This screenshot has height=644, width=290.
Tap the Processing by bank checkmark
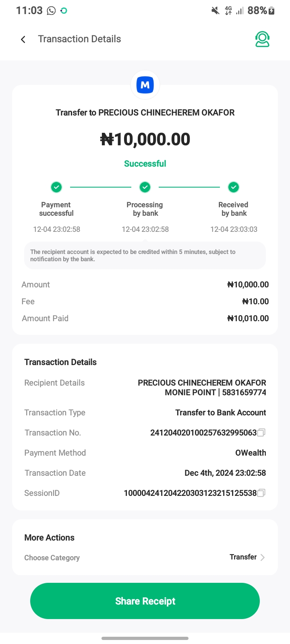[145, 187]
